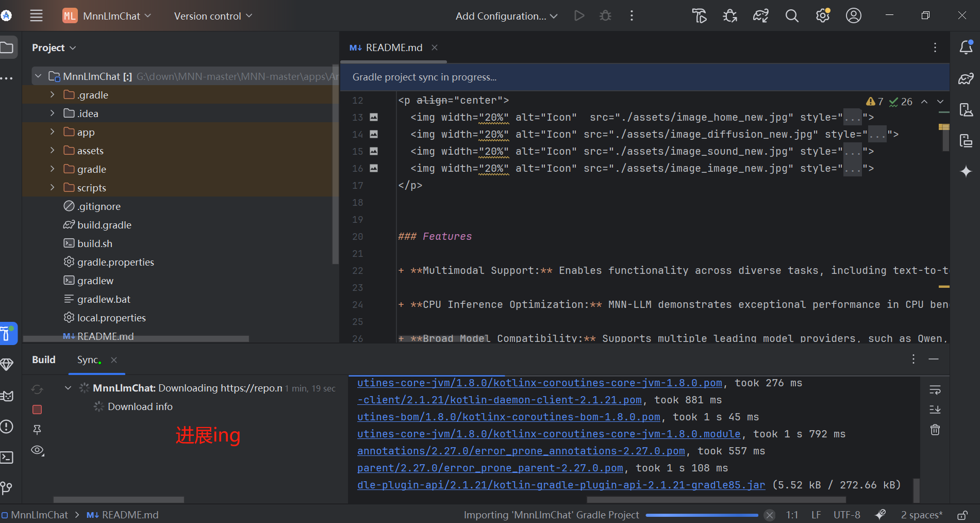Click image gutter icon on line 16
The height and width of the screenshot is (523, 980).
[x=374, y=168]
